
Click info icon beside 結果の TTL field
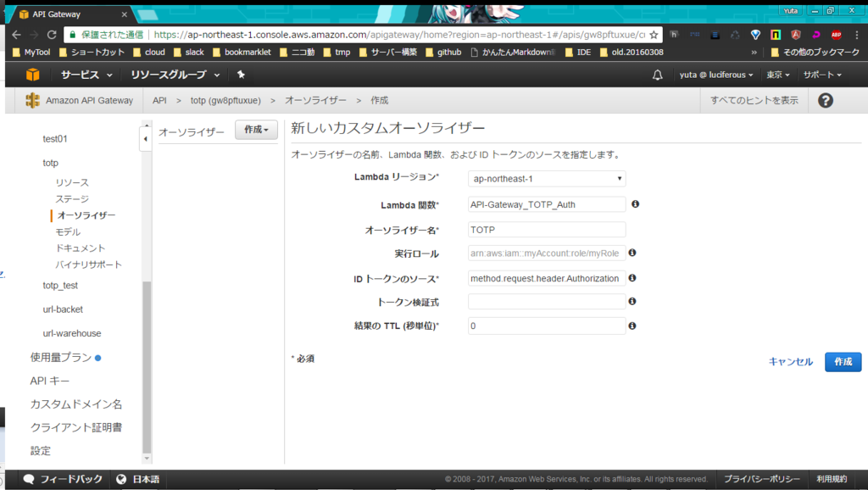point(632,326)
